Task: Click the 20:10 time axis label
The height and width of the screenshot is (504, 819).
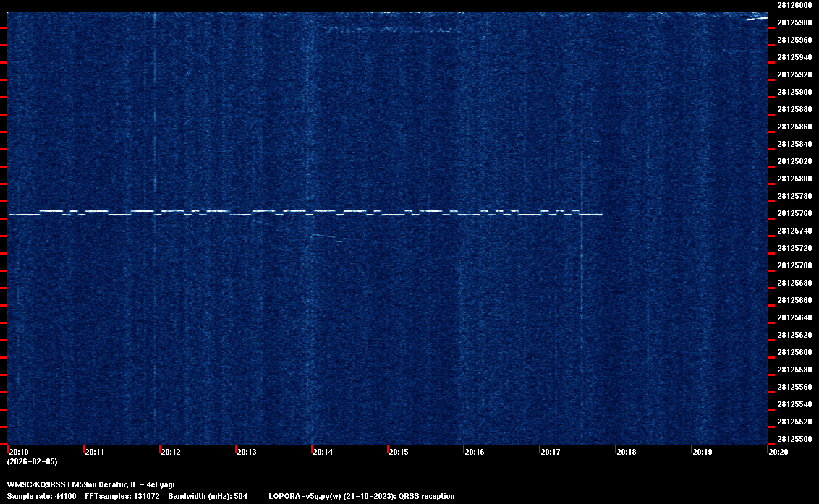Action: click(19, 452)
